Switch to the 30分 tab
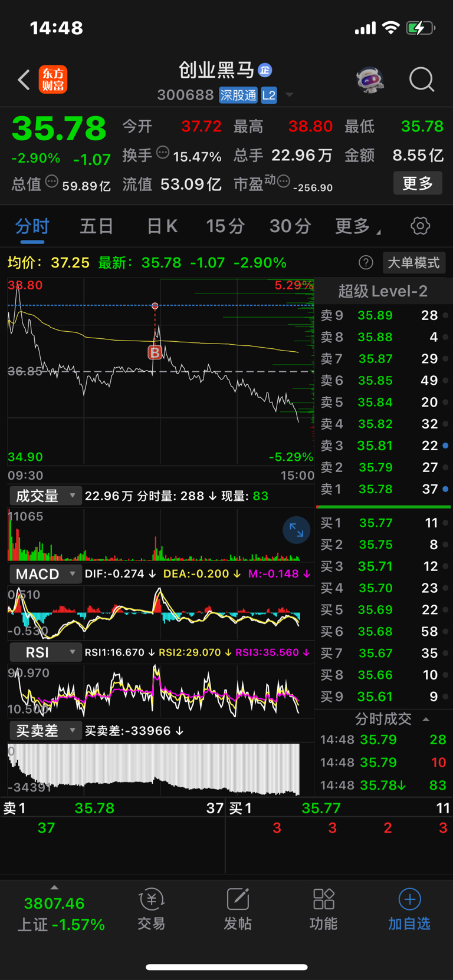Screen dimensions: 453x980 pos(290,226)
